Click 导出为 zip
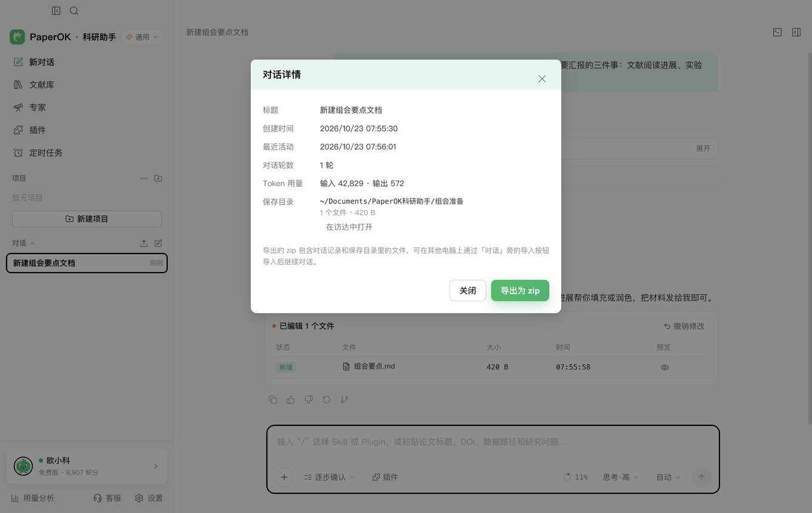The image size is (812, 513). (x=520, y=291)
